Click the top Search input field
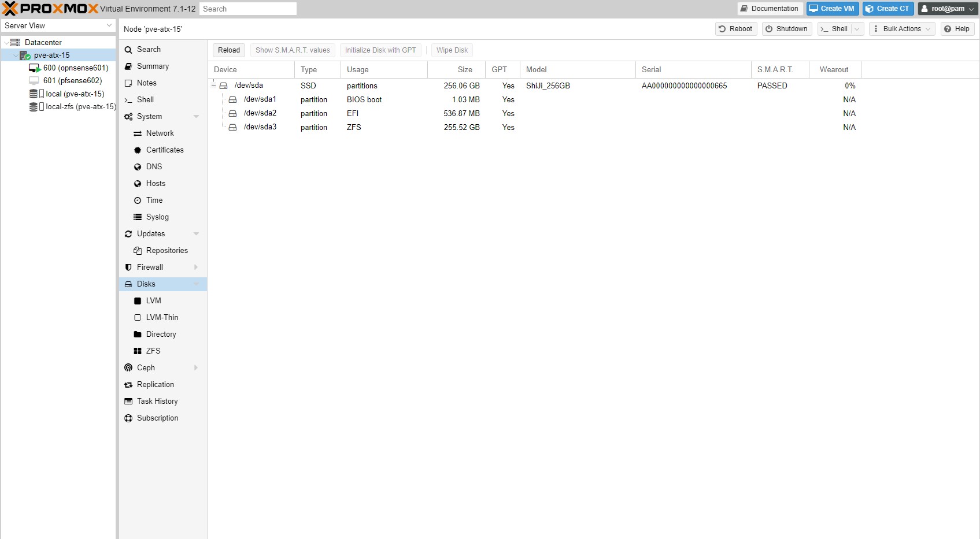Viewport: 980px width, 539px height. click(248, 9)
